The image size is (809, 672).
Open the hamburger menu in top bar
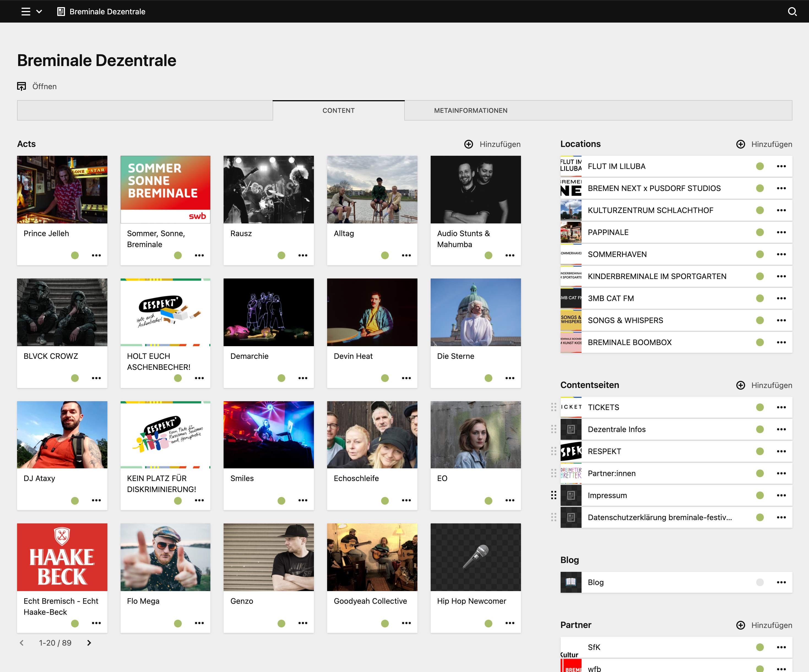point(25,12)
